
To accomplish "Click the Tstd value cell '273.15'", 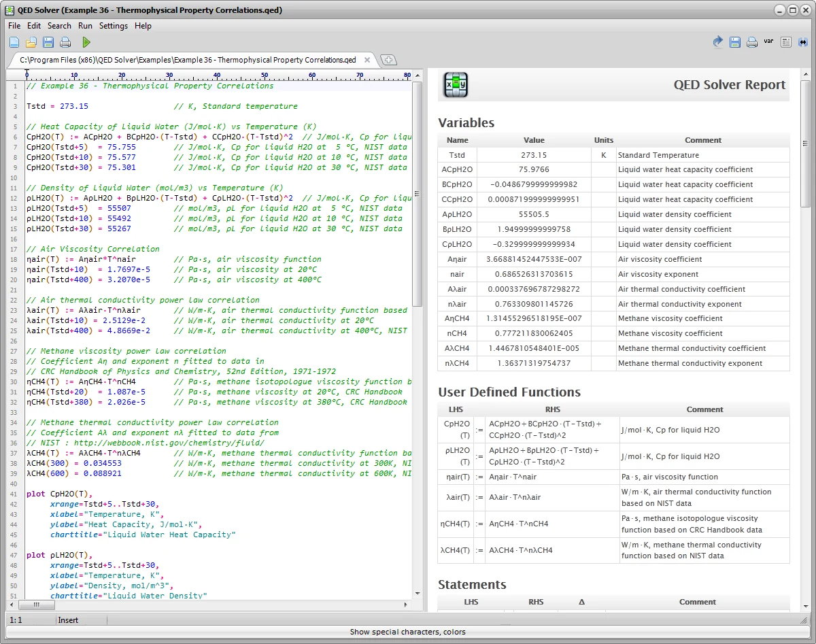I will point(534,155).
